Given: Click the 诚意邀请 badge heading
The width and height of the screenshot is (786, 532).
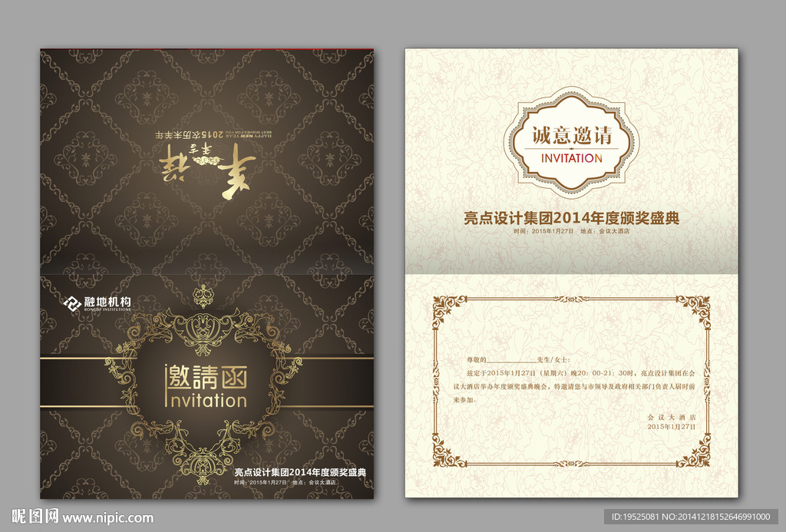Looking at the screenshot, I should pyautogui.click(x=571, y=136).
